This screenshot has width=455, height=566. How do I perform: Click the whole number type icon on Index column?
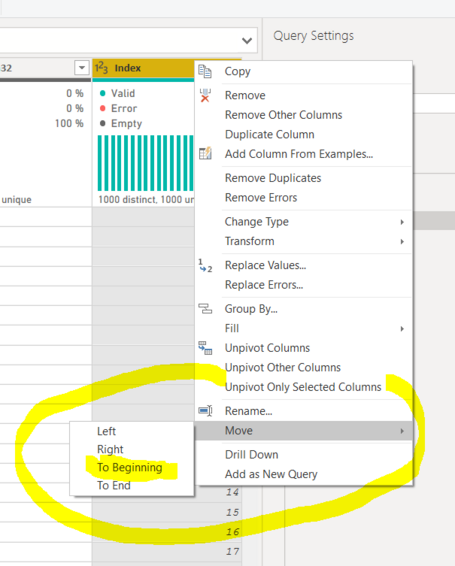coord(101,68)
